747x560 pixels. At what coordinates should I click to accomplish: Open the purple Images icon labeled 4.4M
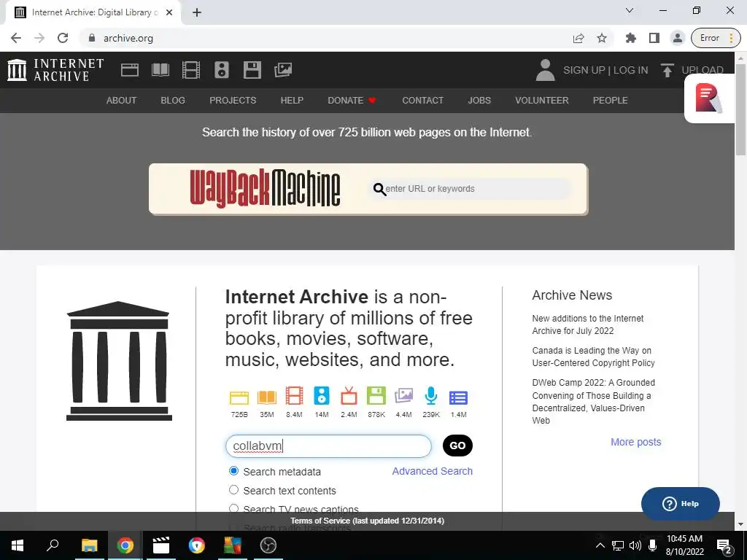pos(403,396)
